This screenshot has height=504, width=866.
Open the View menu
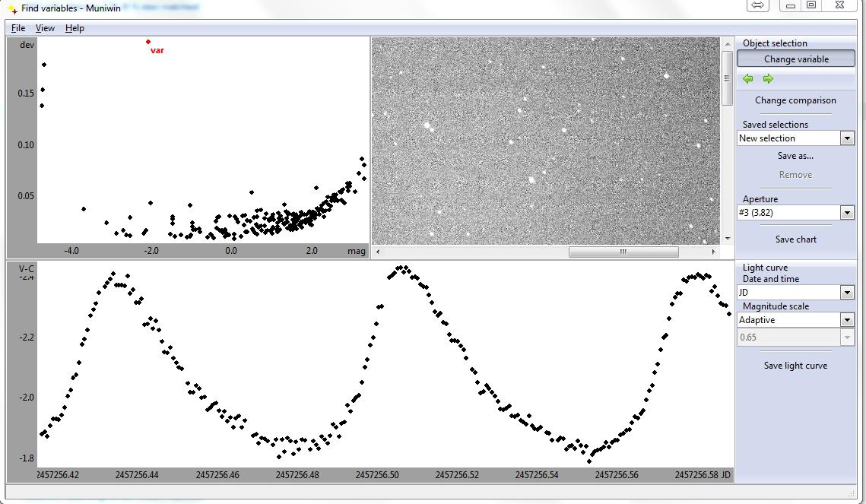click(x=45, y=28)
